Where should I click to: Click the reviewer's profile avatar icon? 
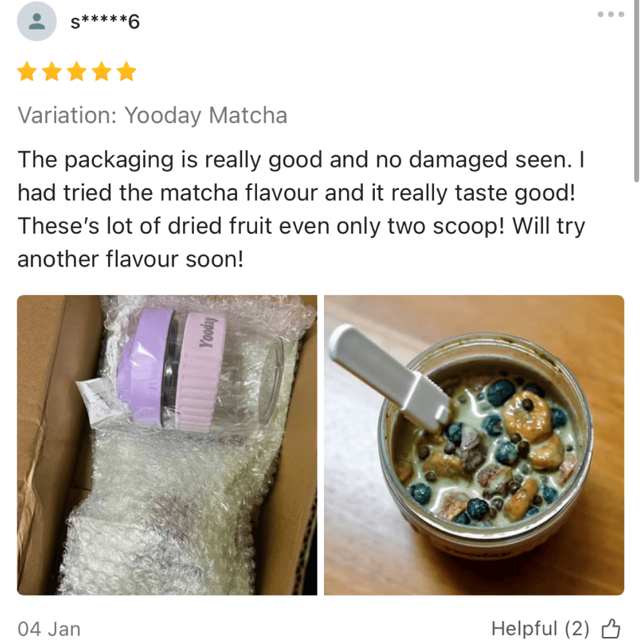coord(37,21)
